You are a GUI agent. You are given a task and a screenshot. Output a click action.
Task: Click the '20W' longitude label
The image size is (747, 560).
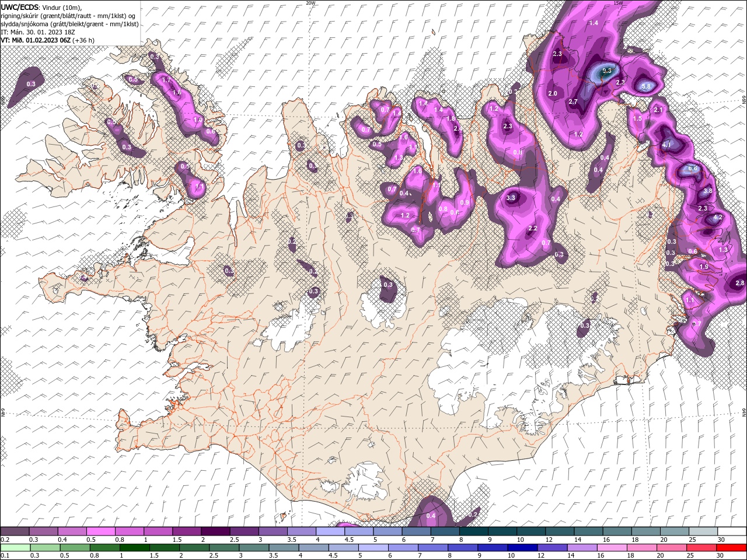[310, 3]
